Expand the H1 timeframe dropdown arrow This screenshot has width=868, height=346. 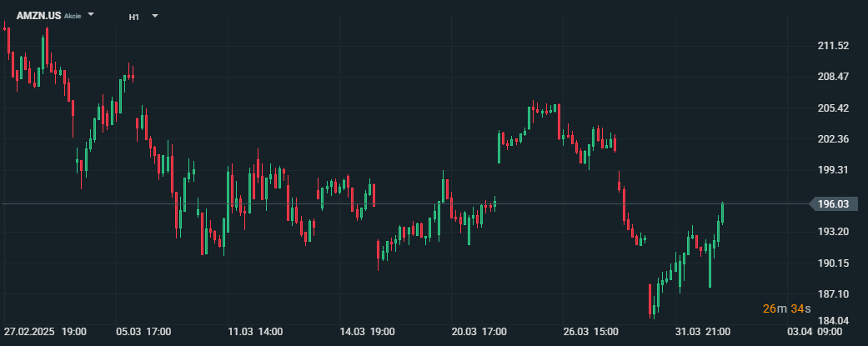point(155,16)
